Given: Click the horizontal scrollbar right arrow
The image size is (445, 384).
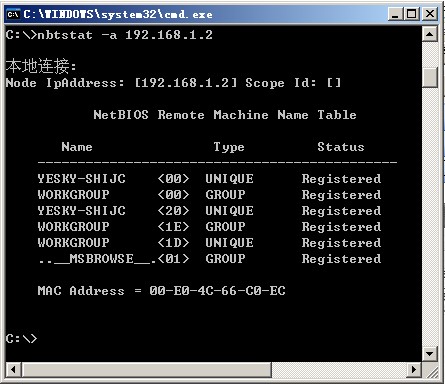Looking at the screenshot, I should click(414, 369).
